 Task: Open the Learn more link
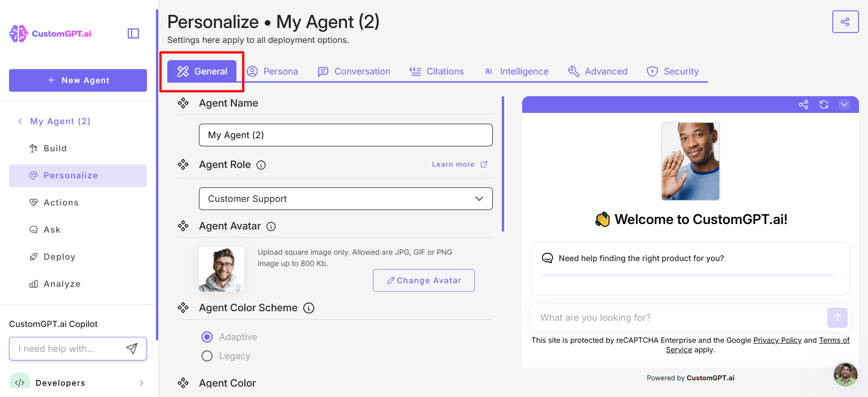click(453, 164)
